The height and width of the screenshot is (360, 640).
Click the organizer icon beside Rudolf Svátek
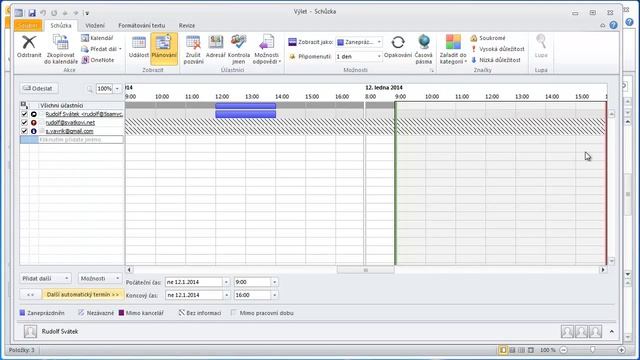click(34, 114)
